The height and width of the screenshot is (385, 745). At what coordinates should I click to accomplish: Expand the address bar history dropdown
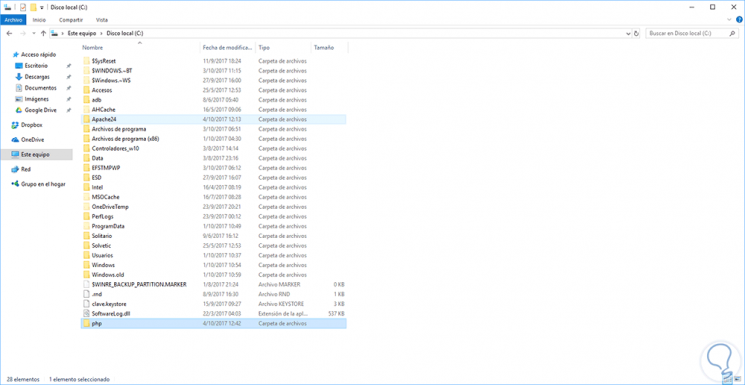coord(628,33)
